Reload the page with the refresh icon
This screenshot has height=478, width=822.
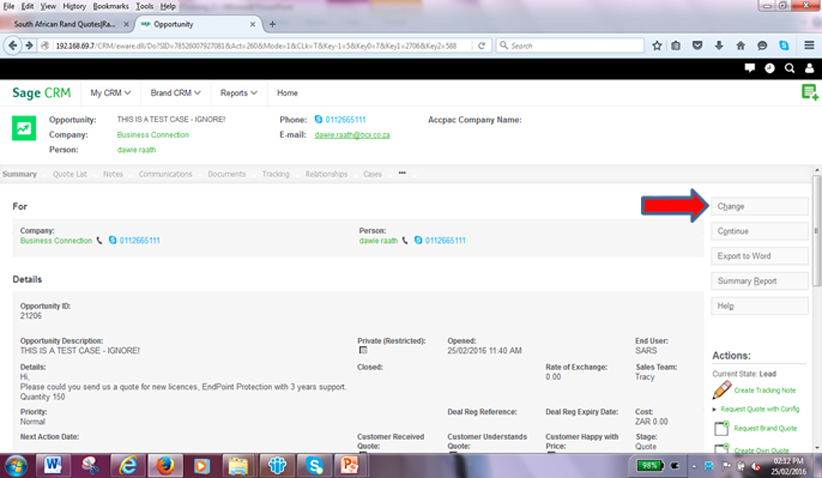tap(481, 46)
